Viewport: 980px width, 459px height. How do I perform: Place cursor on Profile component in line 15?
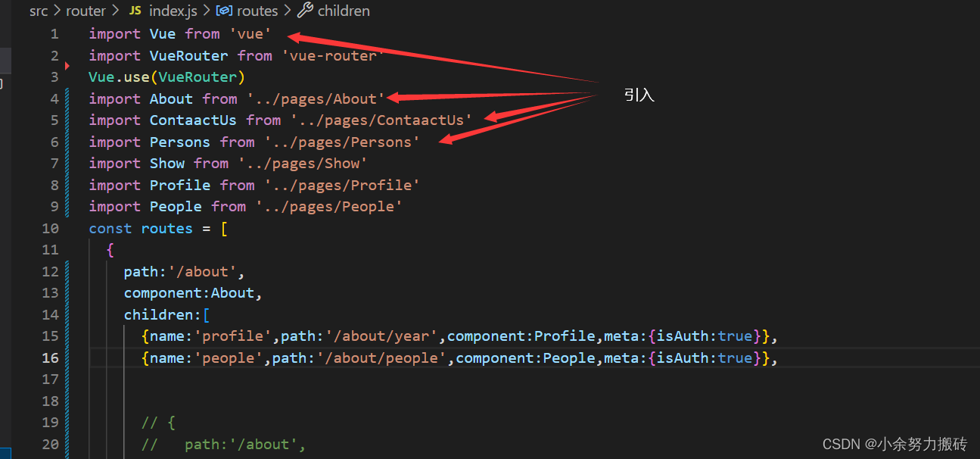coord(562,336)
